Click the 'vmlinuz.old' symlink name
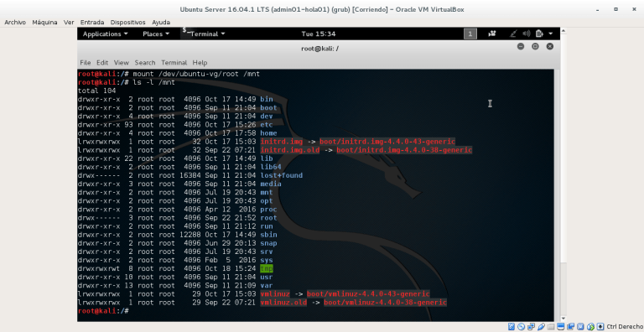 (283, 303)
